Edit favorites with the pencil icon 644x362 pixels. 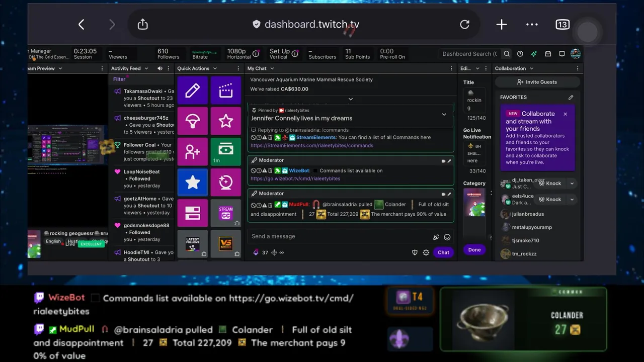pos(571,97)
